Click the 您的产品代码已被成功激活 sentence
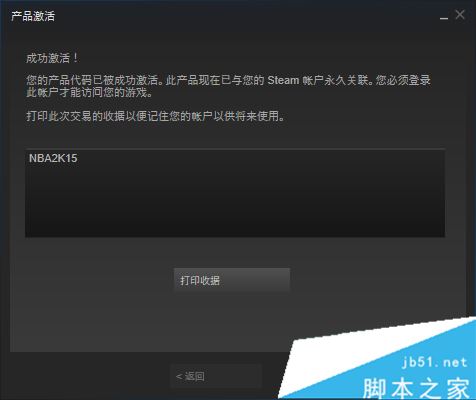476x400 pixels. (92, 80)
